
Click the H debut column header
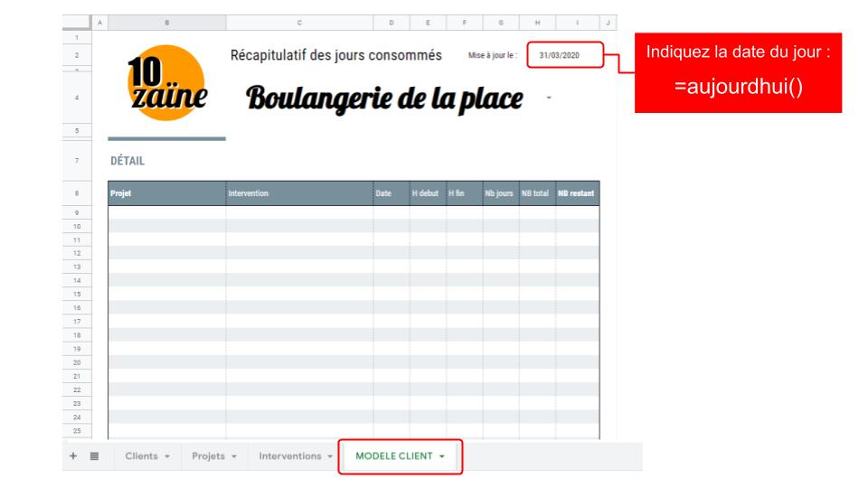click(x=428, y=193)
